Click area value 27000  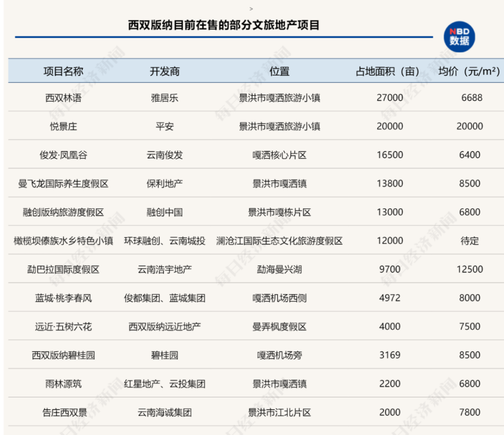click(390, 98)
